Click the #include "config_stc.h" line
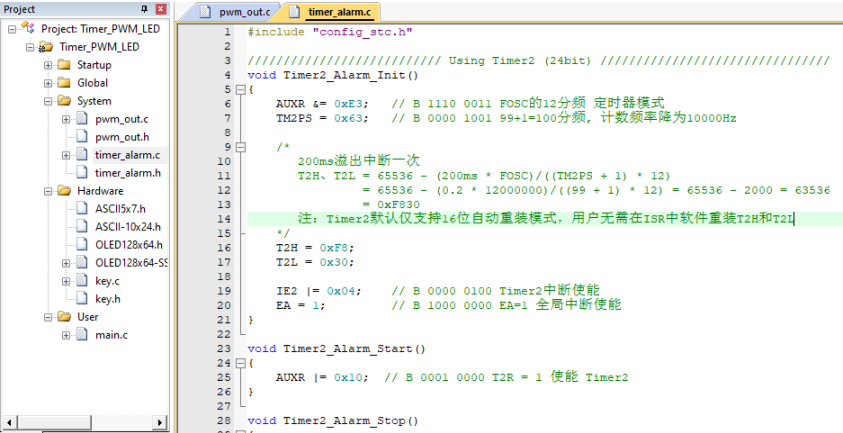This screenshot has width=843, height=433. point(330,32)
